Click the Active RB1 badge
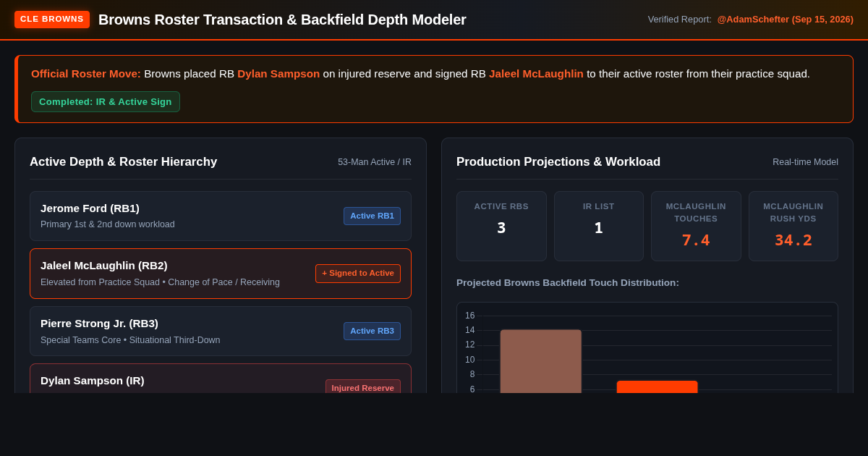 pos(372,216)
